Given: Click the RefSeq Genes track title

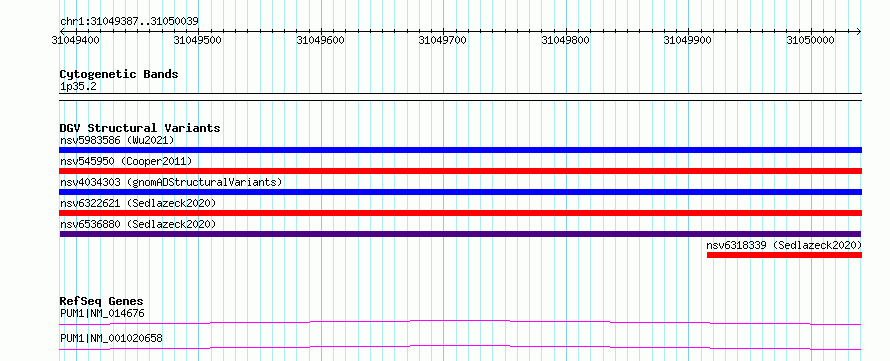Looking at the screenshot, I should click(x=102, y=301).
